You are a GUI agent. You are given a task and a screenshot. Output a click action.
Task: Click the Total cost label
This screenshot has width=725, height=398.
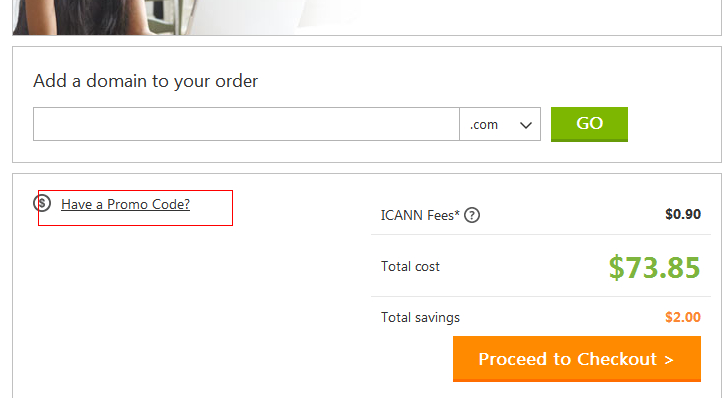[x=410, y=267]
